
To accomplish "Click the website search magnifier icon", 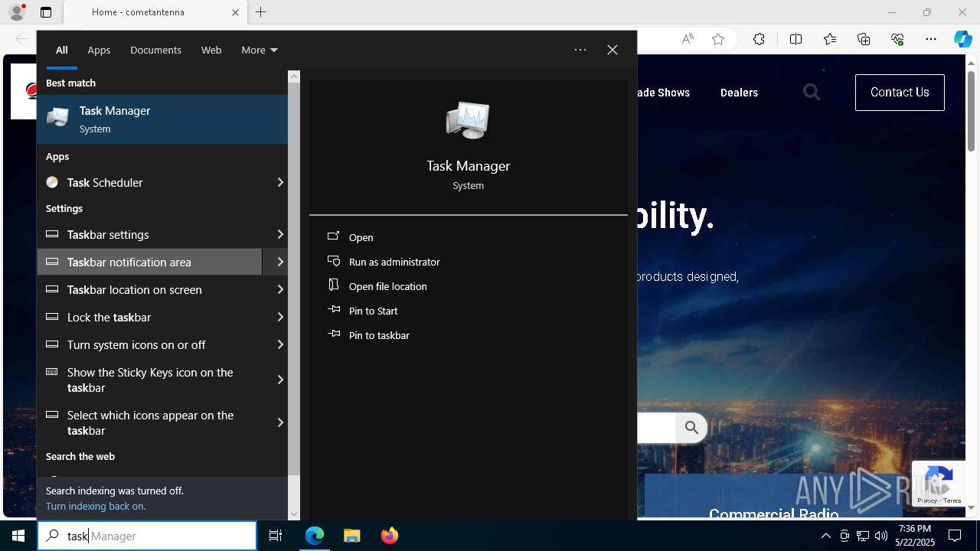I will tap(812, 93).
